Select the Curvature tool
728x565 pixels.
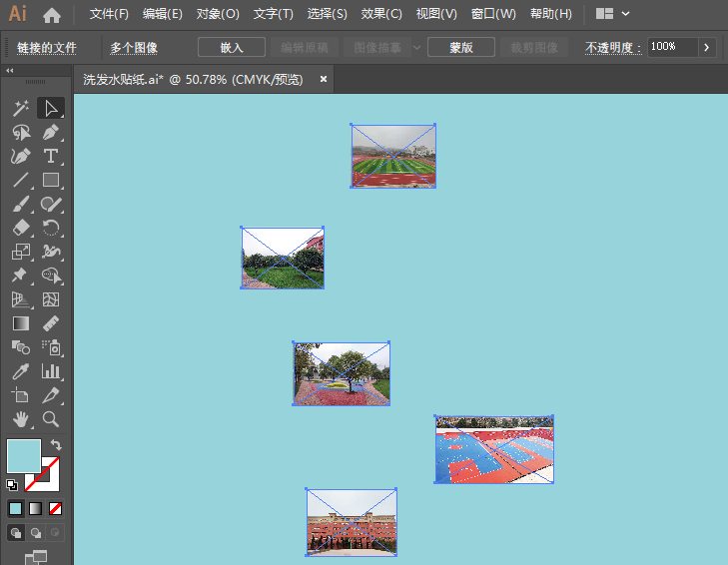(x=20, y=156)
